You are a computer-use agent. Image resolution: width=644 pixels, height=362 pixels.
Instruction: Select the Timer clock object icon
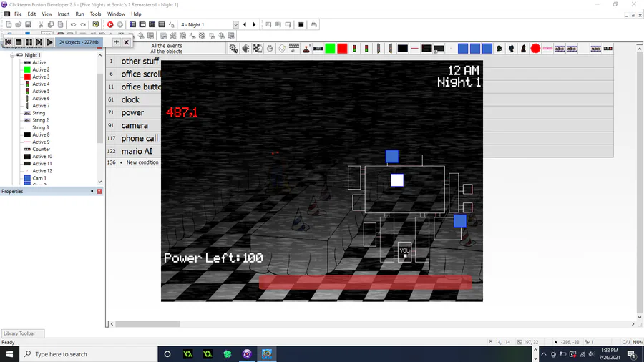point(270,49)
